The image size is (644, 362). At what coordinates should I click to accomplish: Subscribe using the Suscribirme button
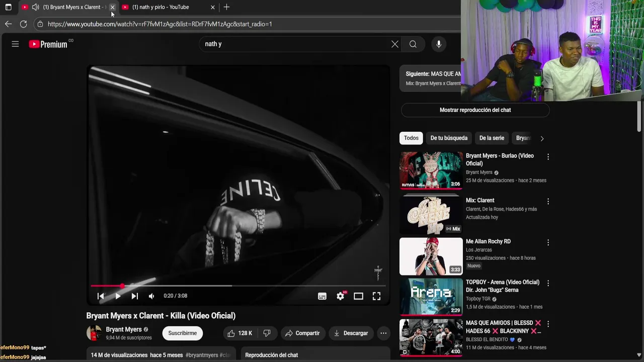pos(183,333)
